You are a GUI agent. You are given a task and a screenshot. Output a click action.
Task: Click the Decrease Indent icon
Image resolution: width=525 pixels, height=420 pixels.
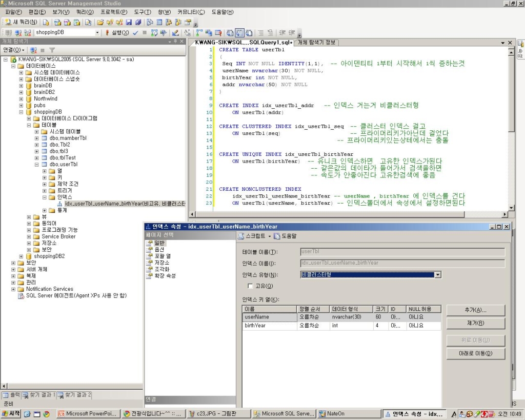282,32
